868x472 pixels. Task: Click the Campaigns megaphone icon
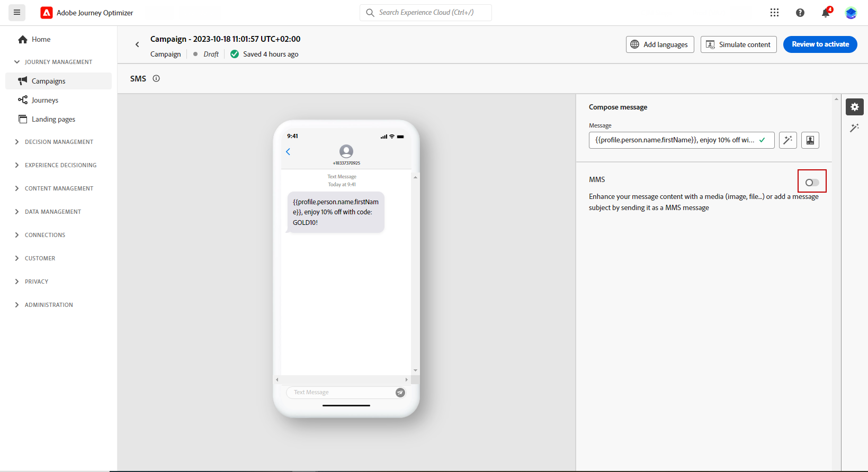pos(23,80)
